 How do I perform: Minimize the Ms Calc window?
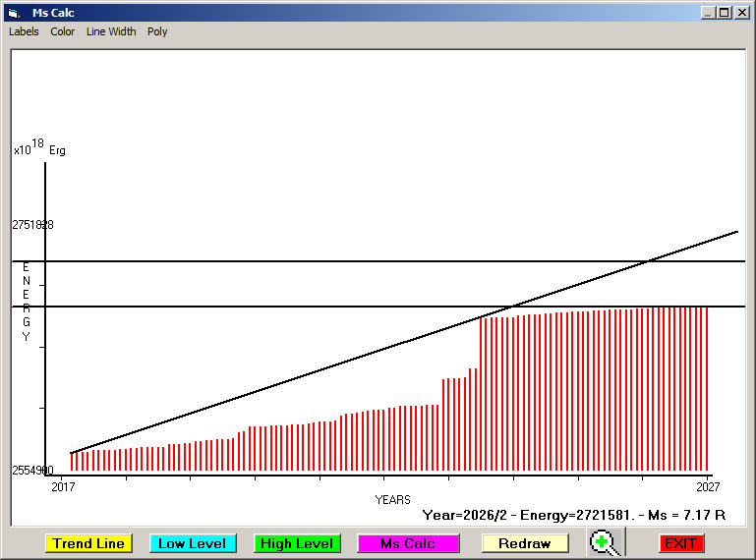(x=708, y=13)
